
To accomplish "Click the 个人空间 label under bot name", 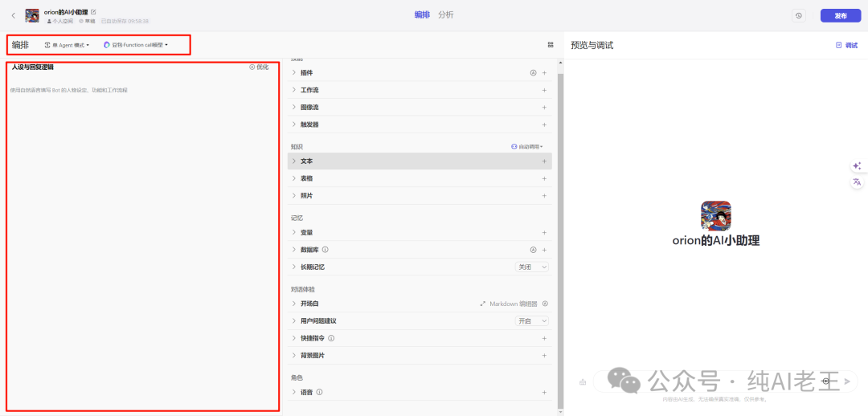I will (x=59, y=21).
